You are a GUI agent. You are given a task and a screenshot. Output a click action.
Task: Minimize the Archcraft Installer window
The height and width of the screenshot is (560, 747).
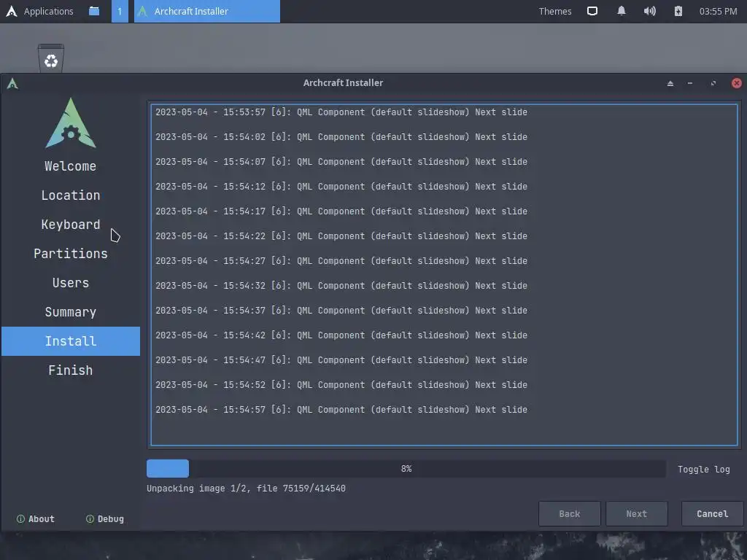pos(690,83)
